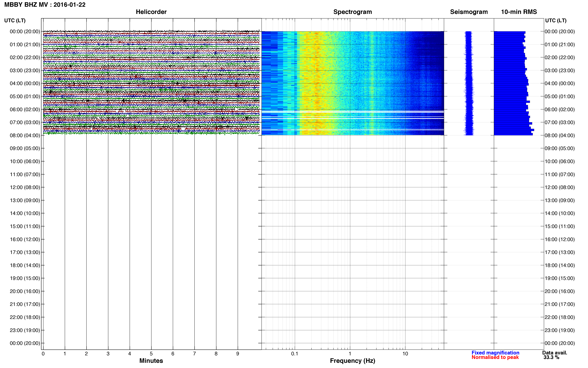Click the MBBY BHZ MV : 2016-01-22 title
588x368 pixels.
click(45, 5)
